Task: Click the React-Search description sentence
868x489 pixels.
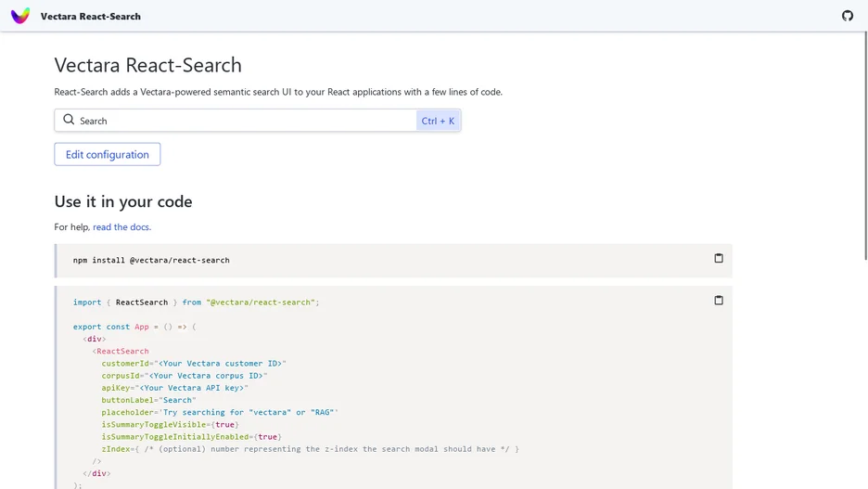Action: (x=278, y=92)
